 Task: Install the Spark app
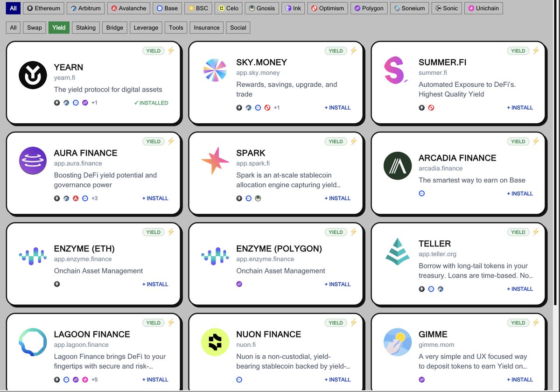(x=337, y=198)
